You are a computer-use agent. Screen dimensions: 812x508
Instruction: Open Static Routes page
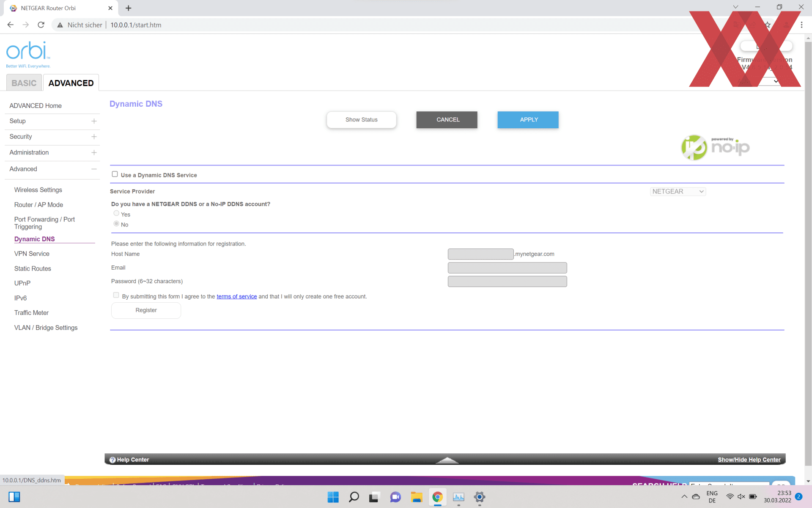(33, 269)
